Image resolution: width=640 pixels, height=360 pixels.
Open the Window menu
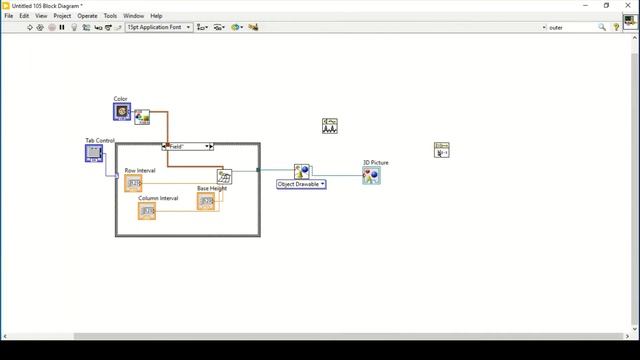click(x=133, y=16)
